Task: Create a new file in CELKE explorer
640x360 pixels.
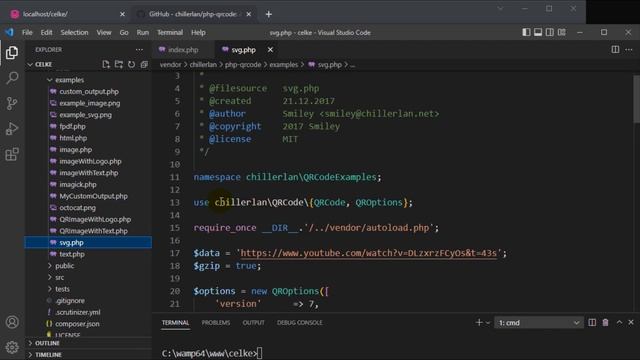Action: pyautogui.click(x=106, y=64)
